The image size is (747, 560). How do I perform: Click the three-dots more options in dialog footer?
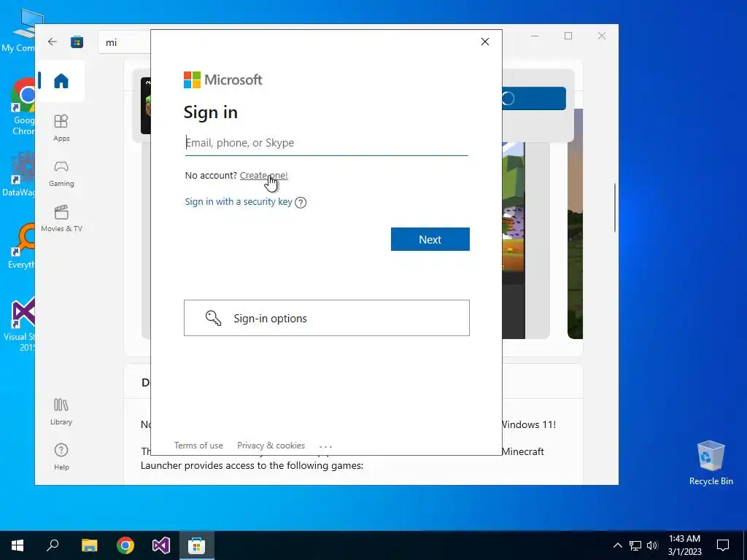coord(325,446)
